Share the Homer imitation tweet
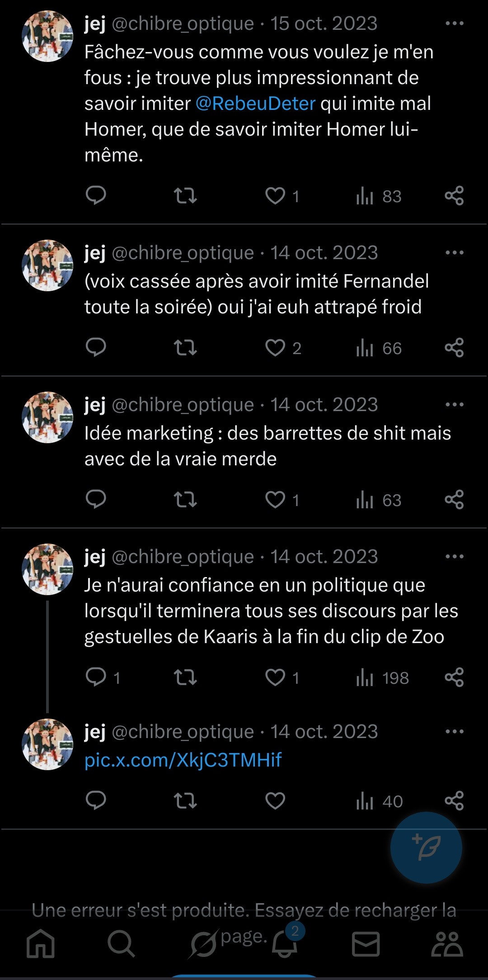Screen dimensions: 488x980 [454, 196]
